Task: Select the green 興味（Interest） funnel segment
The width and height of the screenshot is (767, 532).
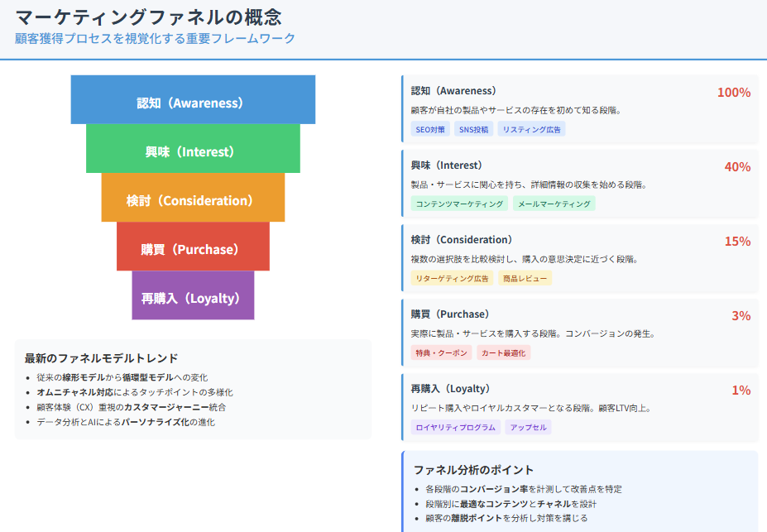Action: [x=193, y=150]
